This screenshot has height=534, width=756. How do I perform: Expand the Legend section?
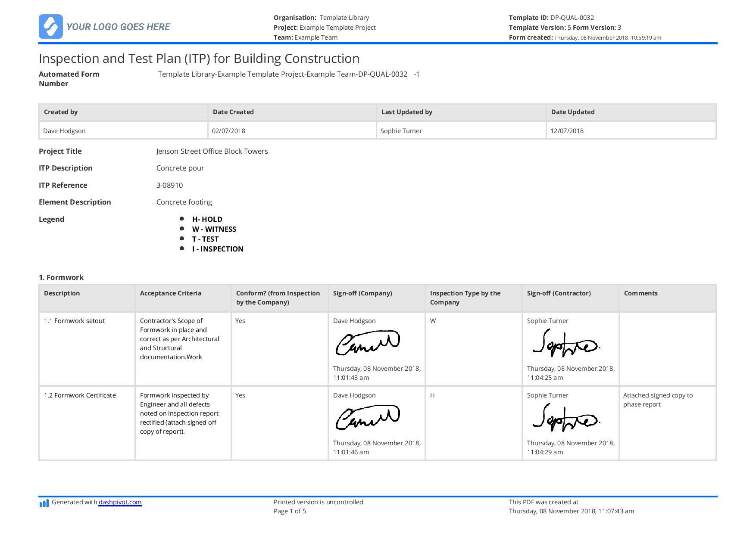52,219
